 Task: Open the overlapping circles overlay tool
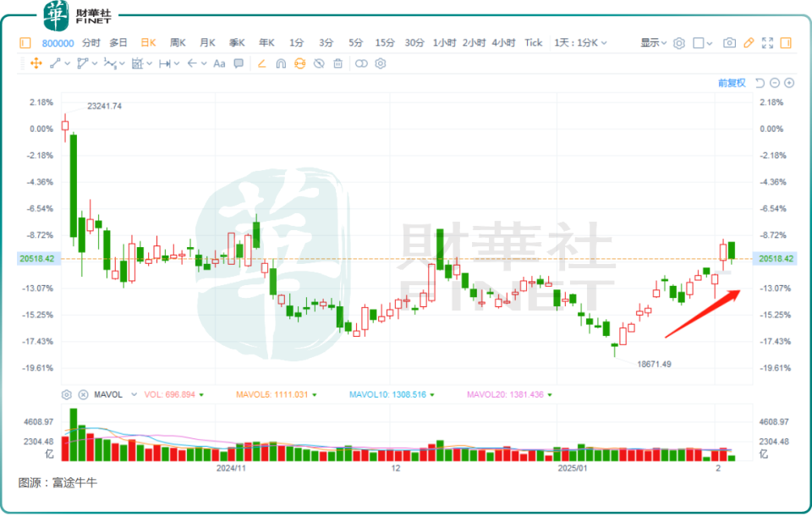[361, 63]
